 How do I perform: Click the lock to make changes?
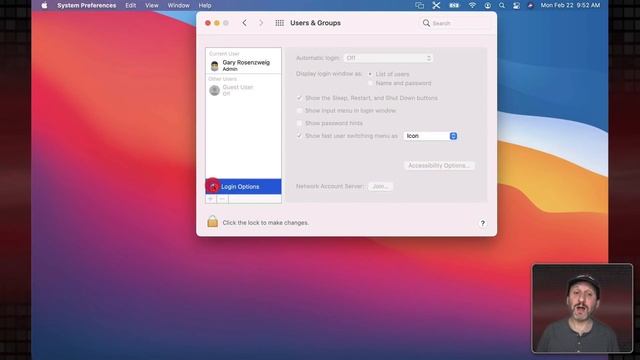click(x=212, y=221)
